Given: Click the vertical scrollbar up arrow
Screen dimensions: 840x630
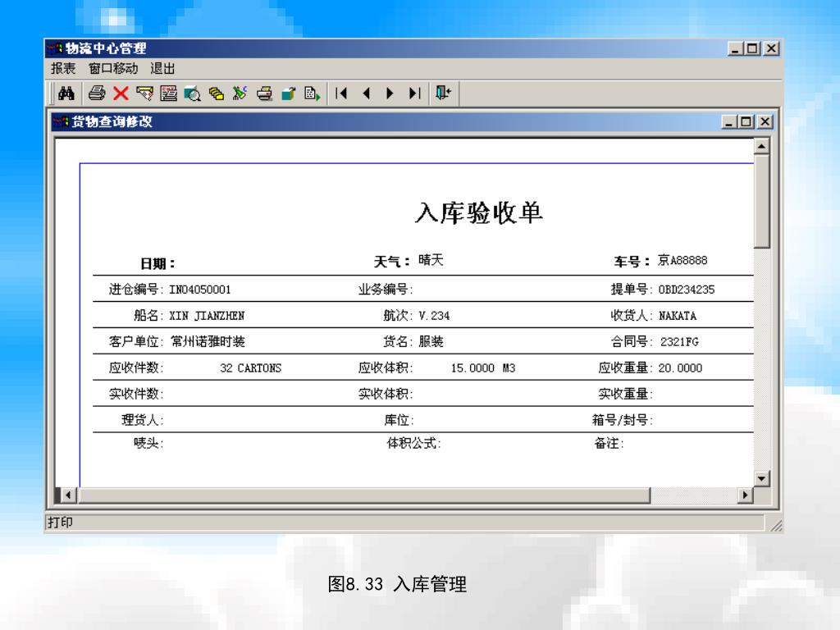Looking at the screenshot, I should point(762,146).
